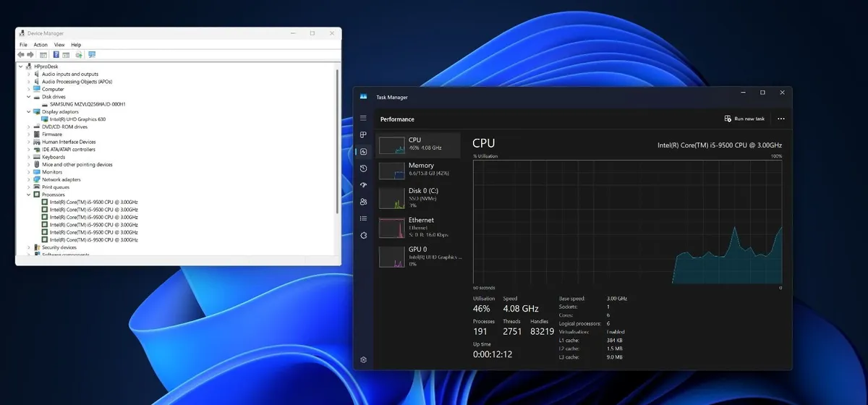
Task: Collapse the HPproDesk root node
Action: 21,67
